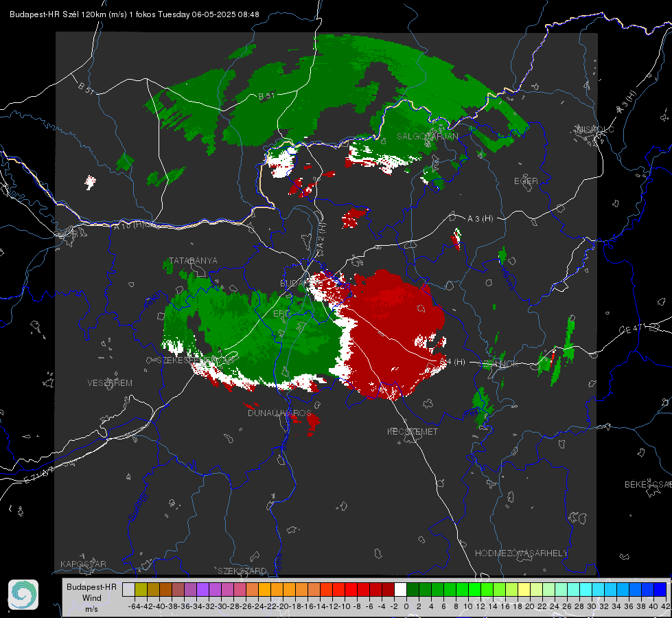Click the ERD town label
Viewport: 672px width, 618px height.
pos(281,314)
